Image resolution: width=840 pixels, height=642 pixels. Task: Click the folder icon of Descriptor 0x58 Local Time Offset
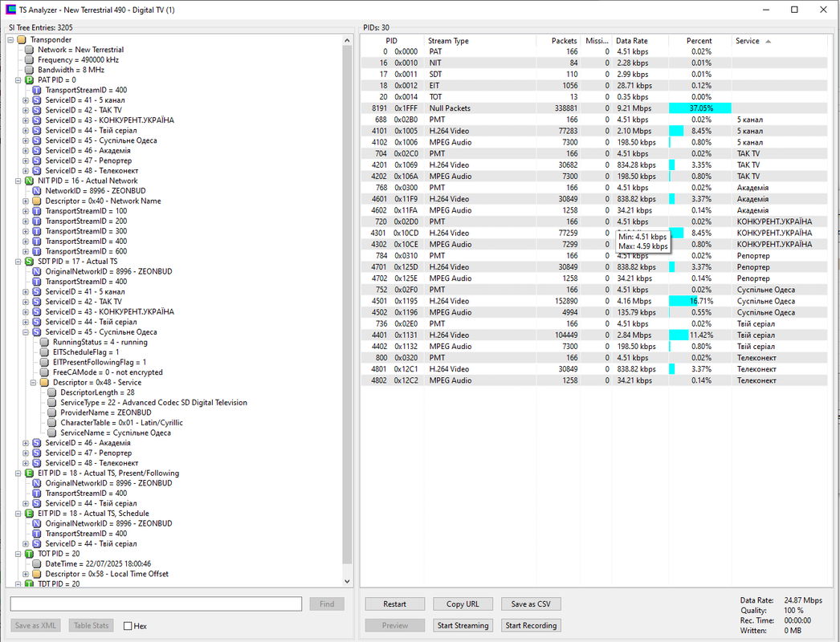coord(36,574)
